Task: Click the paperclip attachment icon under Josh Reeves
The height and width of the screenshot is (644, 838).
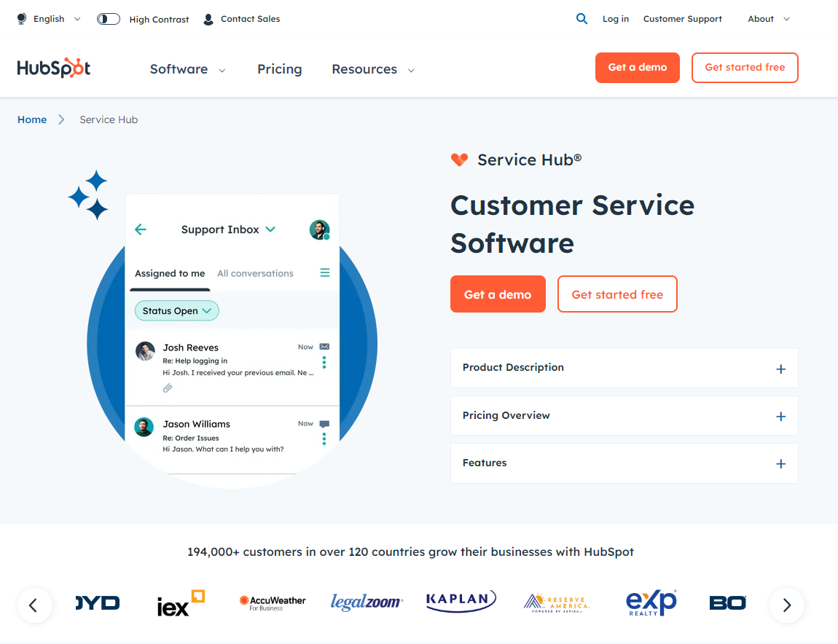Action: point(168,388)
